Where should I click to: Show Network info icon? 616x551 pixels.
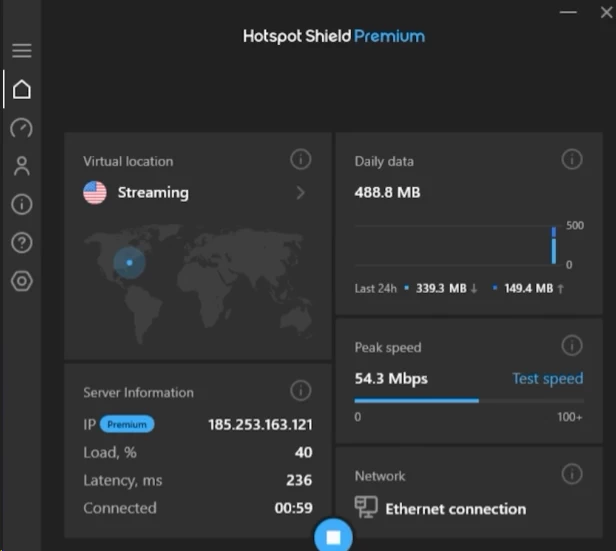click(572, 474)
